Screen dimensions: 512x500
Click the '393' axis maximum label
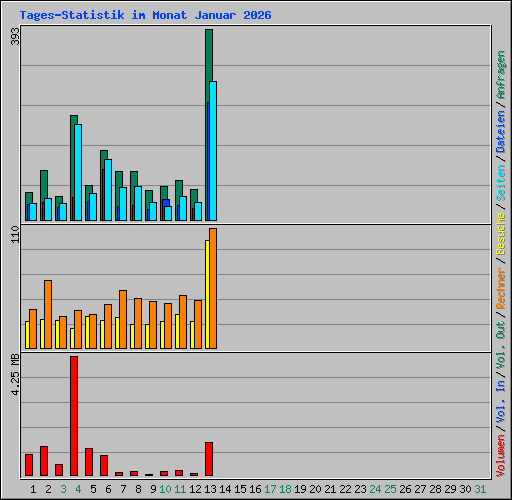[15, 36]
